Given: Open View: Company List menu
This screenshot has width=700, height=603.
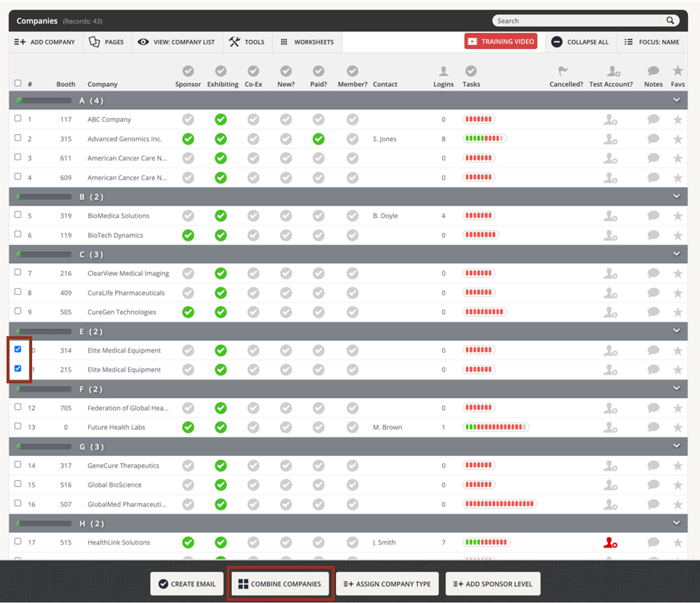Looking at the screenshot, I should 176,42.
